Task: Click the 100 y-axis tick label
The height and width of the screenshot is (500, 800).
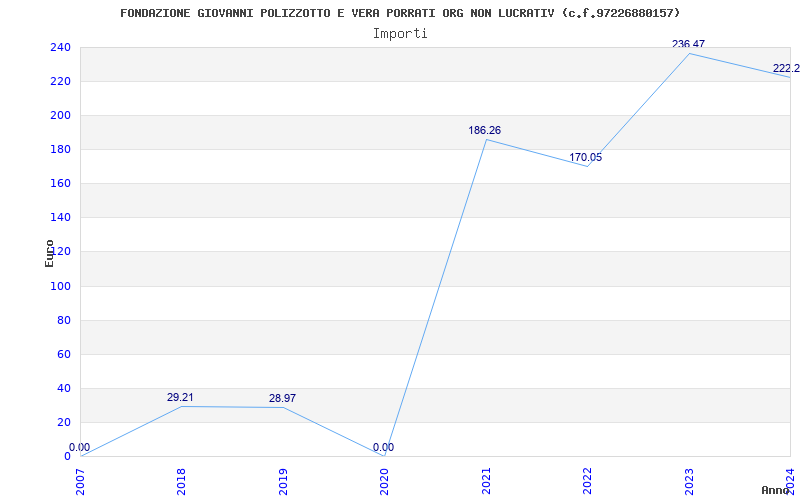Action: 60,286
